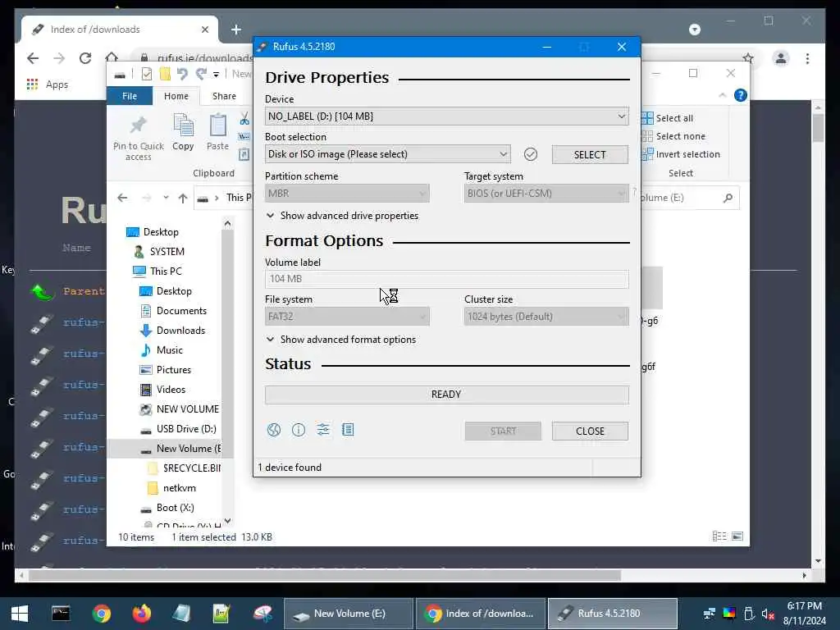The image size is (840, 630).
Task: Expand Show advanced format options
Action: pos(341,340)
